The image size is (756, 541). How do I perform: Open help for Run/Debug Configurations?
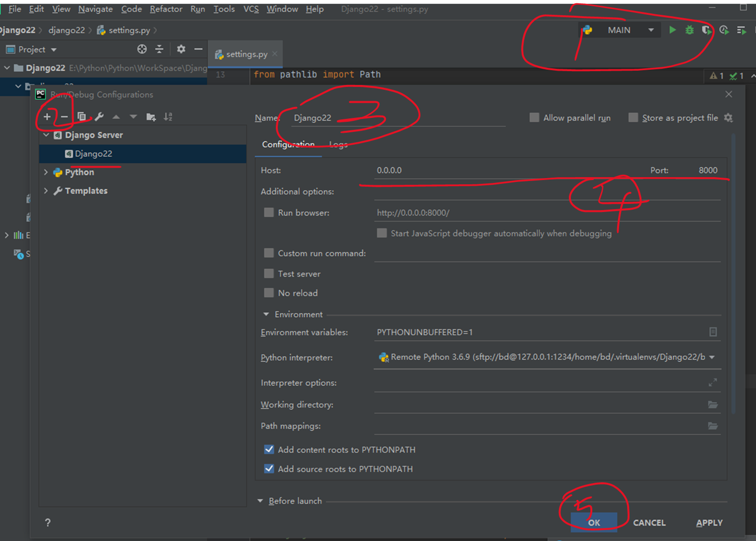48,522
